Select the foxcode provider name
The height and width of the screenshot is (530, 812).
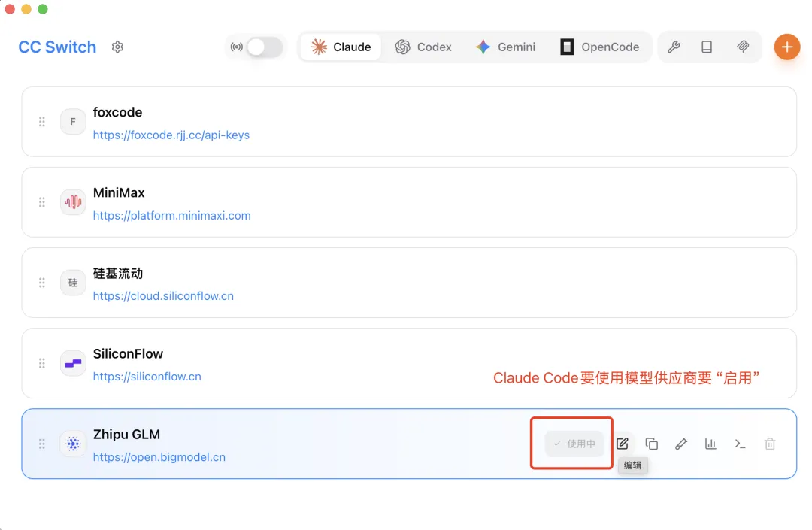(117, 112)
